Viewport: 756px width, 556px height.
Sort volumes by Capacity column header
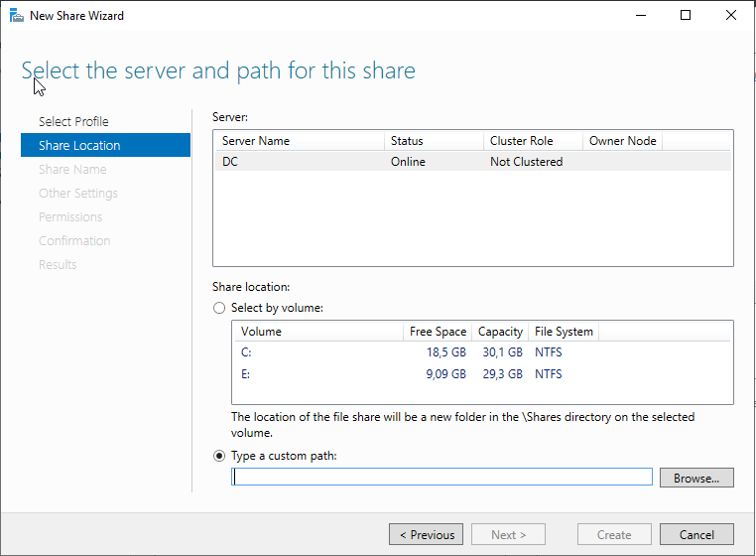(x=500, y=332)
